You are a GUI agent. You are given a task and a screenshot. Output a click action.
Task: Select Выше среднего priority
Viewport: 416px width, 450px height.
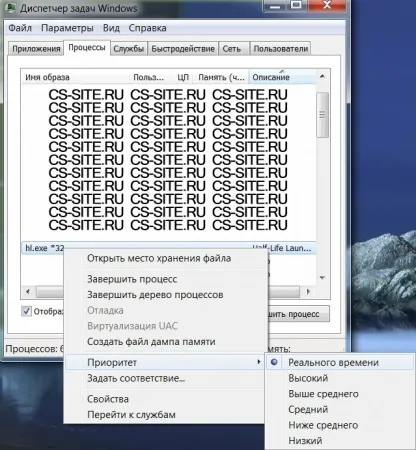[x=340, y=394]
